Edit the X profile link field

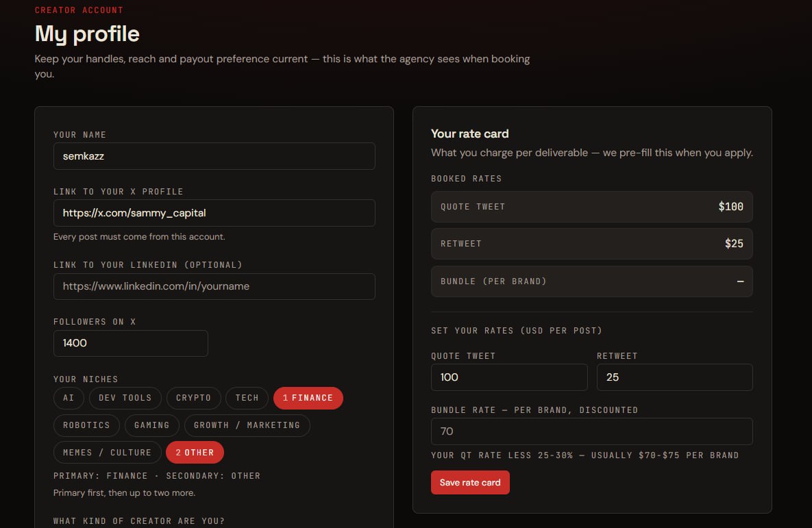tap(214, 213)
